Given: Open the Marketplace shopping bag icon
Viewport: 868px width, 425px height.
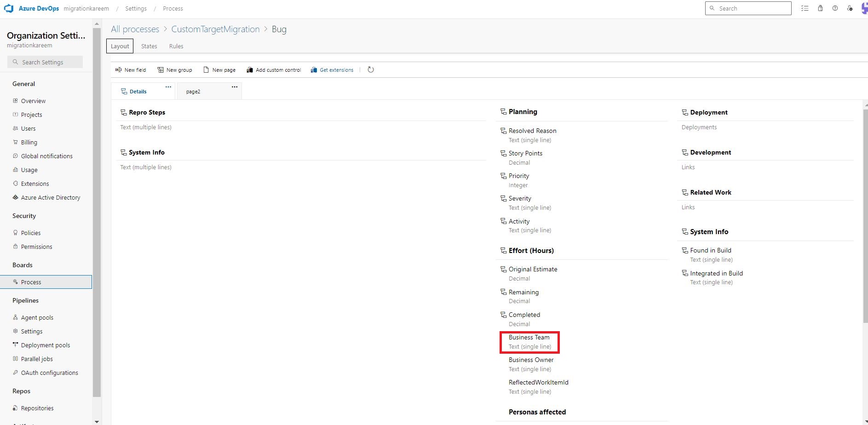Looking at the screenshot, I should coord(820,8).
